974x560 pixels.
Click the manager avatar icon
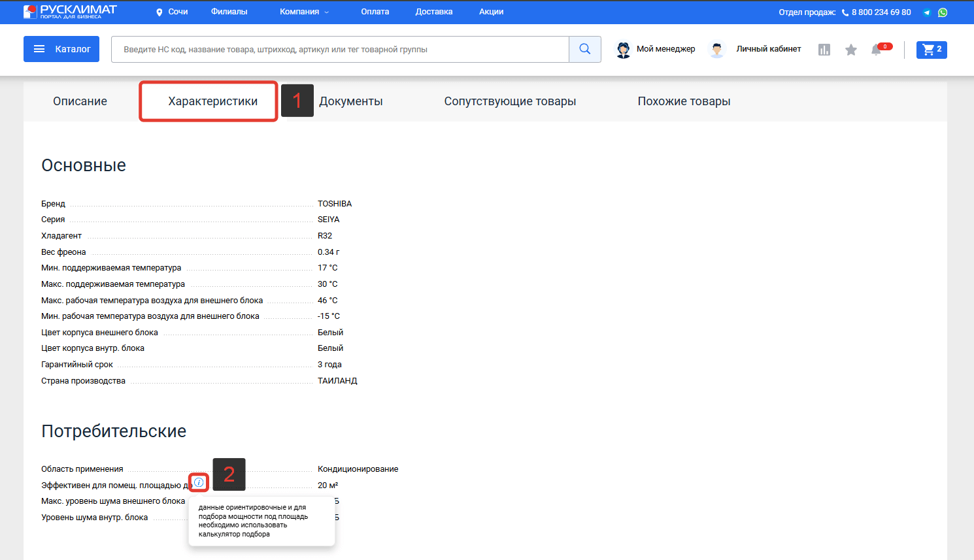pyautogui.click(x=624, y=50)
